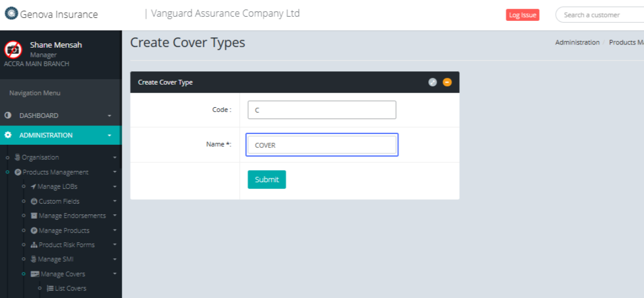Click the Administration gear icon
644x298 pixels.
(x=8, y=135)
